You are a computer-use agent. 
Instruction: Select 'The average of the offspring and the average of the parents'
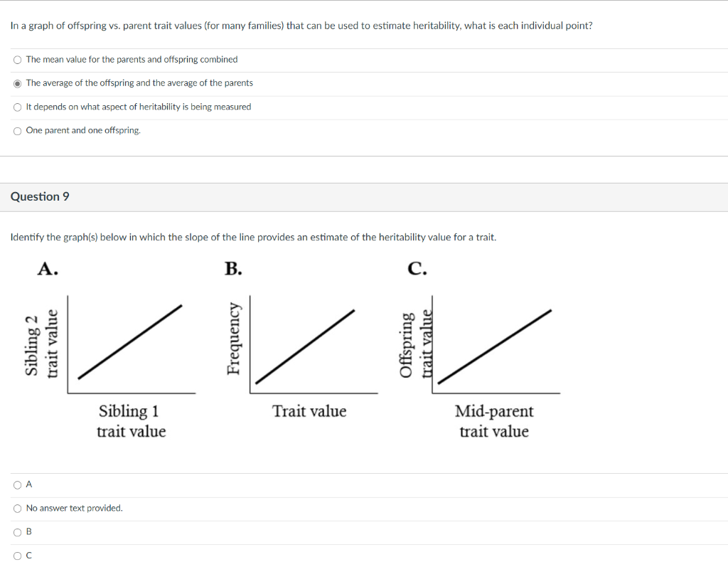point(17,83)
